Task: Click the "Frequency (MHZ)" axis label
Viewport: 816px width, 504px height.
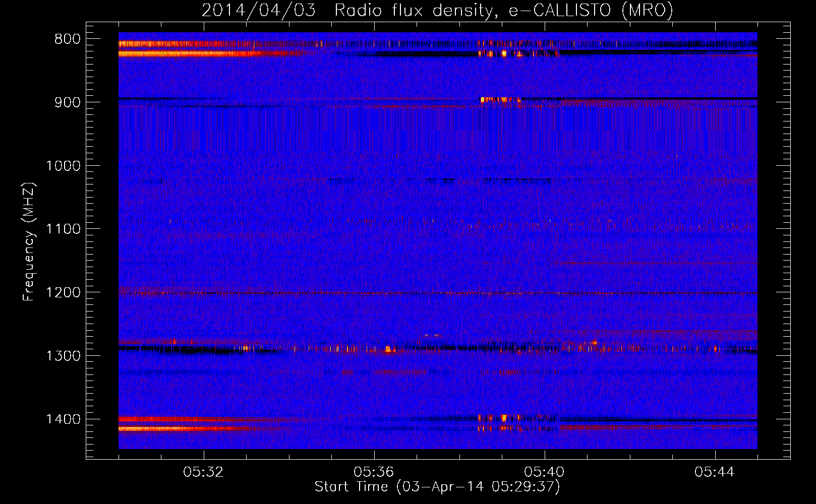Action: point(29,242)
